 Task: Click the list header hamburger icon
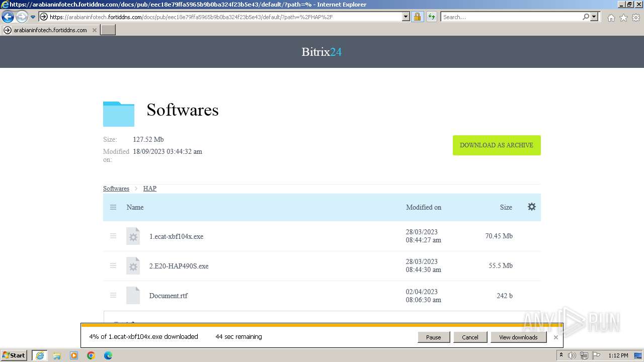[x=113, y=207]
